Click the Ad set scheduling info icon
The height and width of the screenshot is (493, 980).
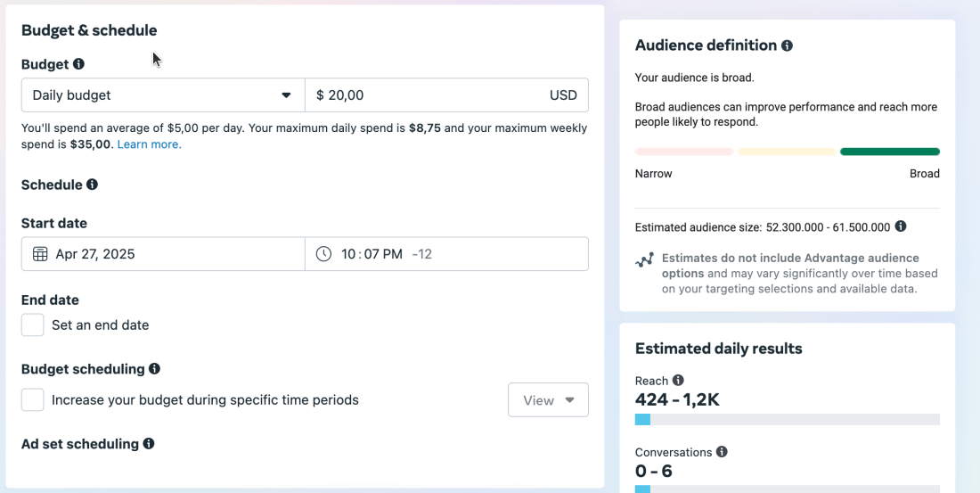tap(149, 444)
